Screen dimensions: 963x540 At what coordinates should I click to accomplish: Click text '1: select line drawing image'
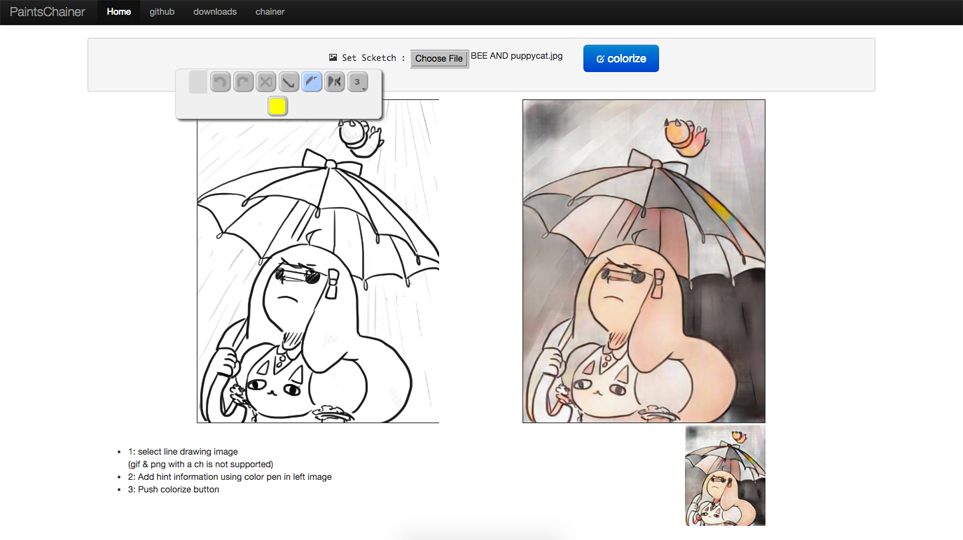(x=182, y=452)
